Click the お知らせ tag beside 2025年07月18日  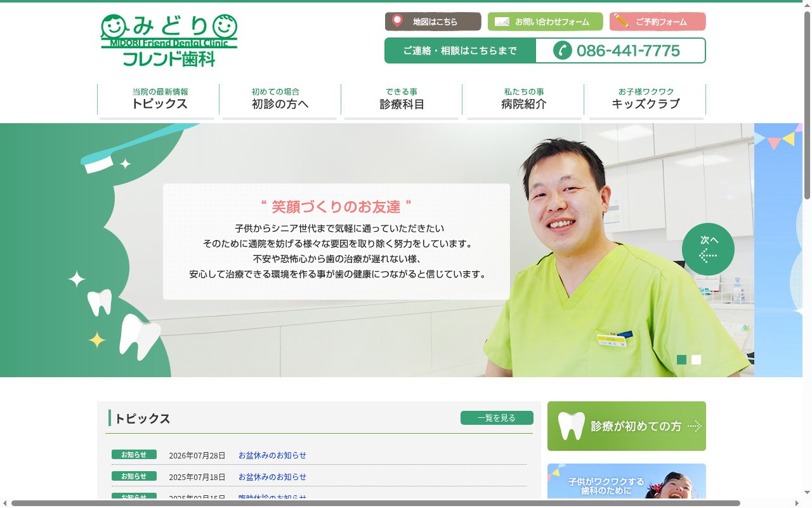(134, 476)
